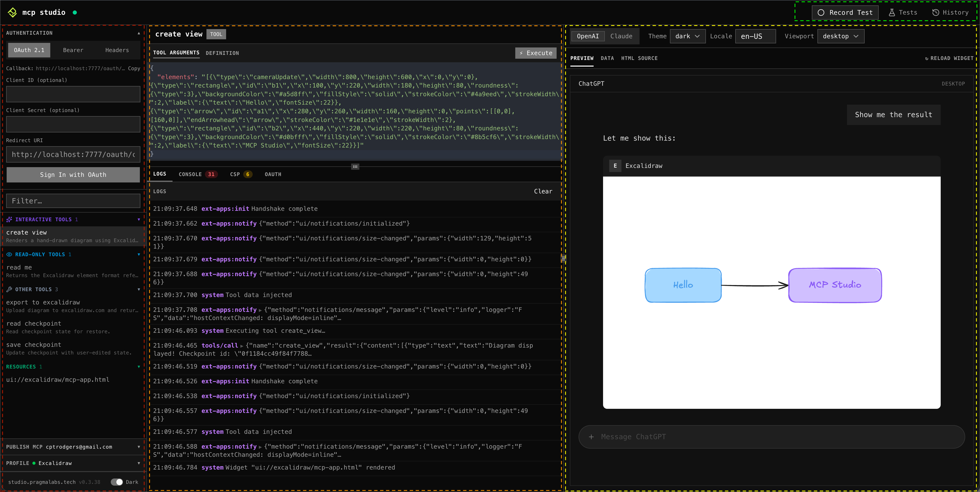Click the horizontal panel resize grip icon
This screenshot has height=492, width=980.
(355, 167)
